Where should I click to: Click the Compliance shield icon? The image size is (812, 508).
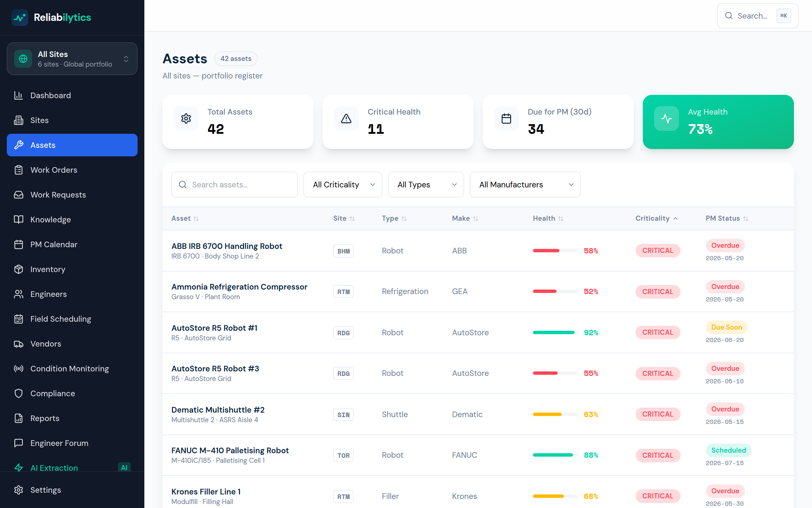point(18,394)
